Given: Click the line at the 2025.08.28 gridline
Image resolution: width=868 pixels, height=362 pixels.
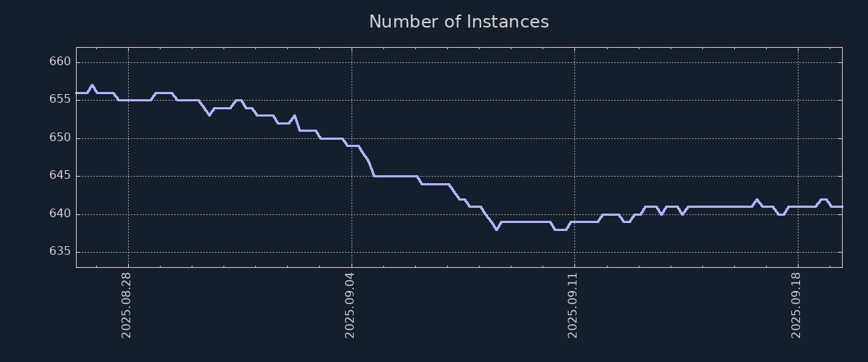Looking at the screenshot, I should coord(128,101).
